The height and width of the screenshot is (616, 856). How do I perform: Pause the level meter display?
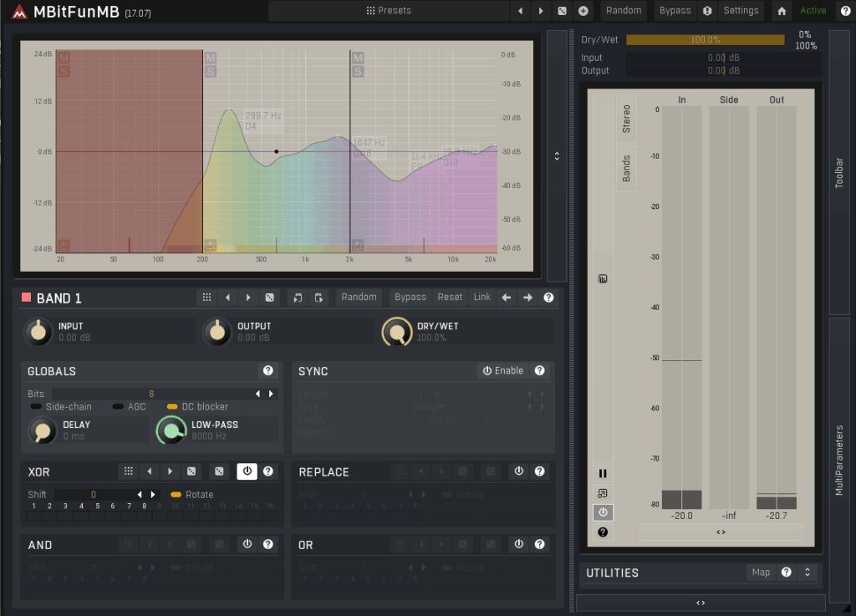click(x=603, y=473)
